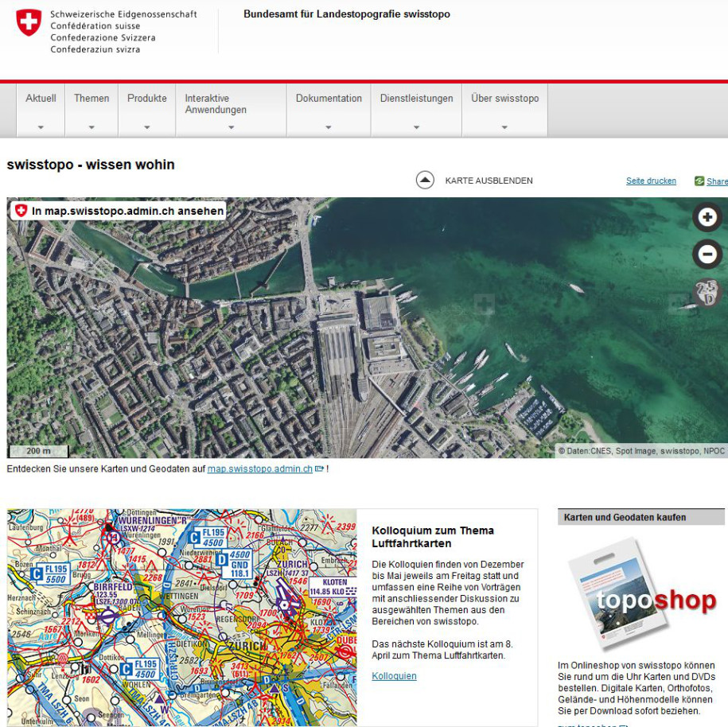Click the aeronautical chart thumbnail image
The height and width of the screenshot is (727, 728).
[182, 617]
